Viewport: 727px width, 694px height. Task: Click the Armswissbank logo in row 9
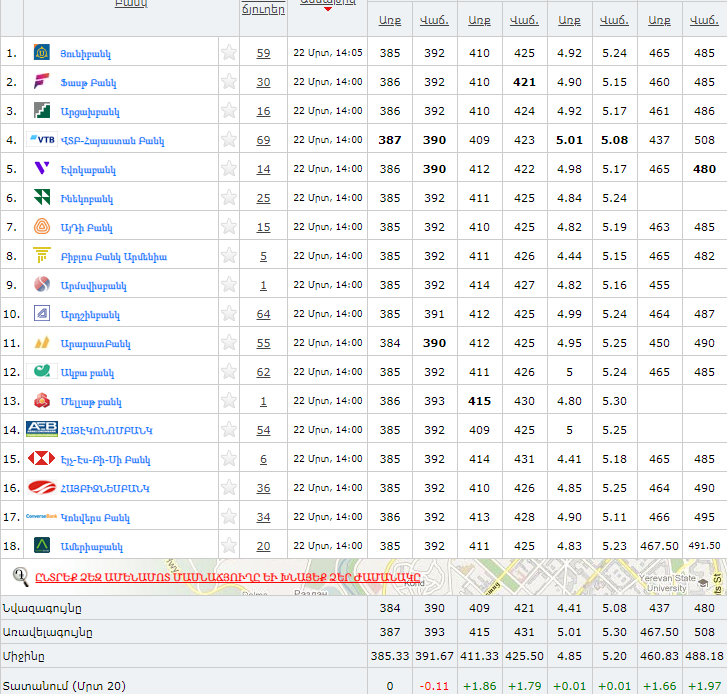click(x=42, y=284)
